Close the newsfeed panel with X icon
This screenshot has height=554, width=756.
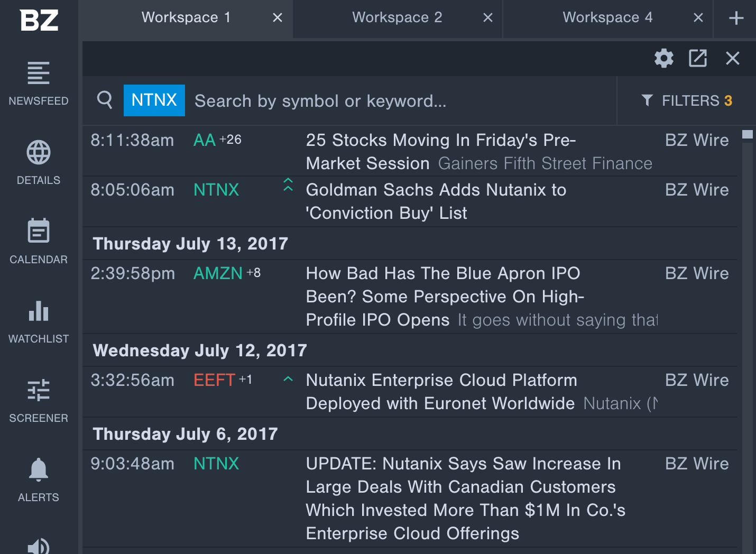733,58
